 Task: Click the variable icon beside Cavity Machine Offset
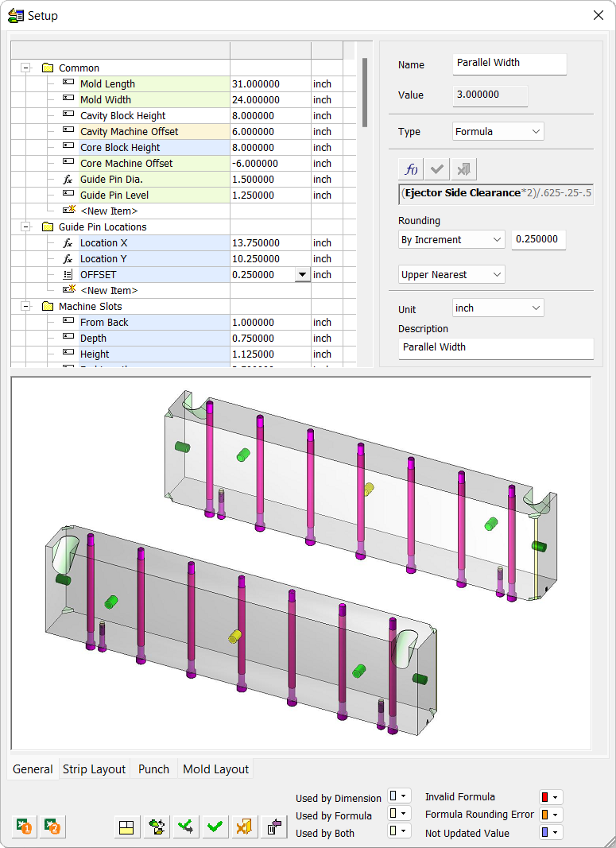click(68, 131)
